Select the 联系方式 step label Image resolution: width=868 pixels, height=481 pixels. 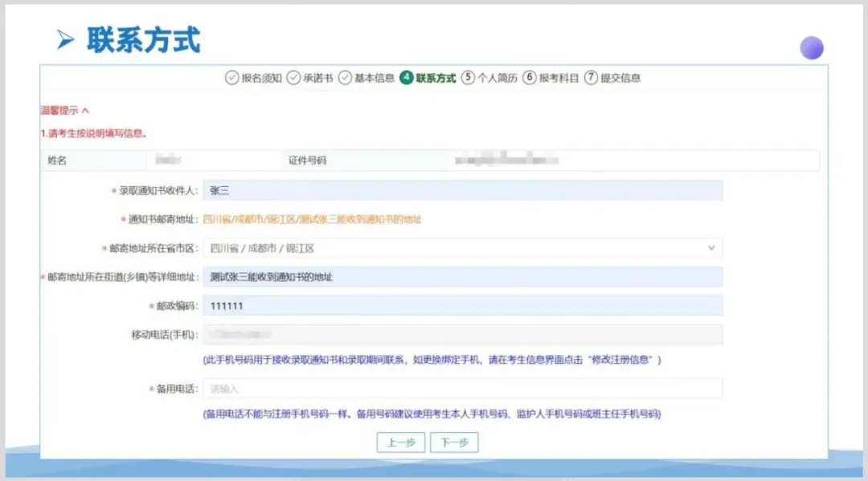coord(436,78)
